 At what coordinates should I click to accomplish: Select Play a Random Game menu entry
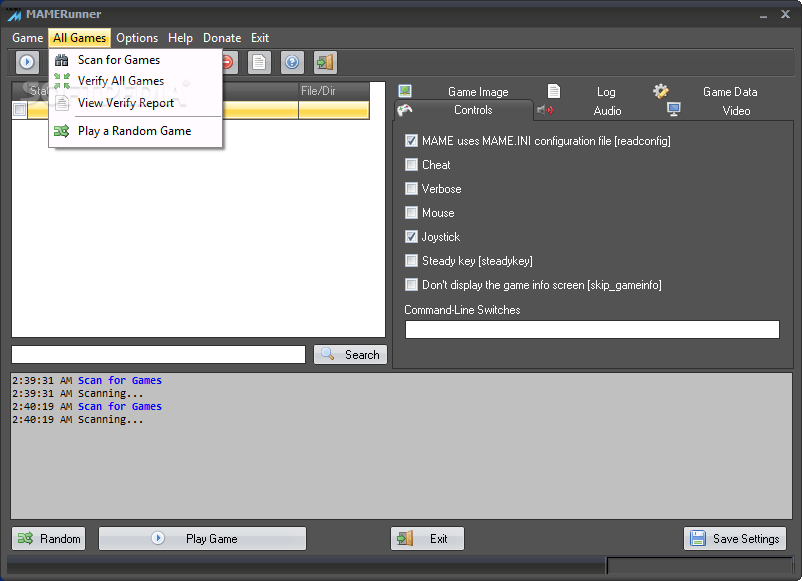[136, 131]
